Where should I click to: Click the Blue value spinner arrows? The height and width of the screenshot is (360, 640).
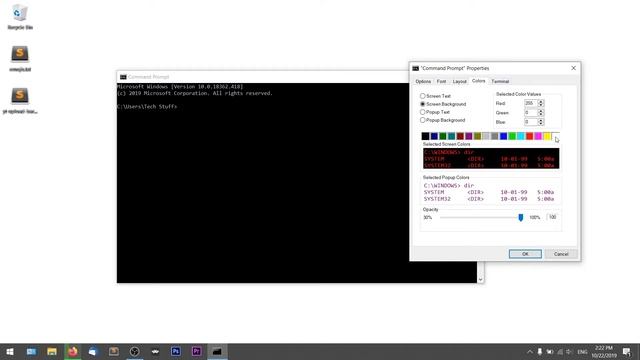(541, 122)
